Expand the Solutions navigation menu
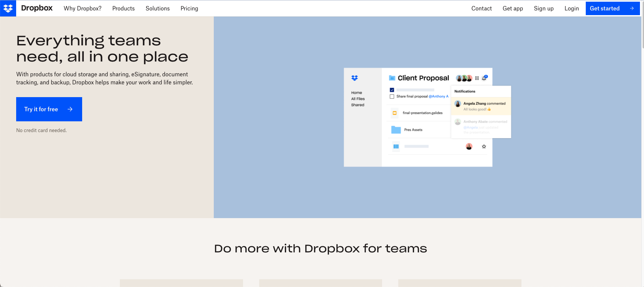The image size is (644, 287). pyautogui.click(x=158, y=8)
